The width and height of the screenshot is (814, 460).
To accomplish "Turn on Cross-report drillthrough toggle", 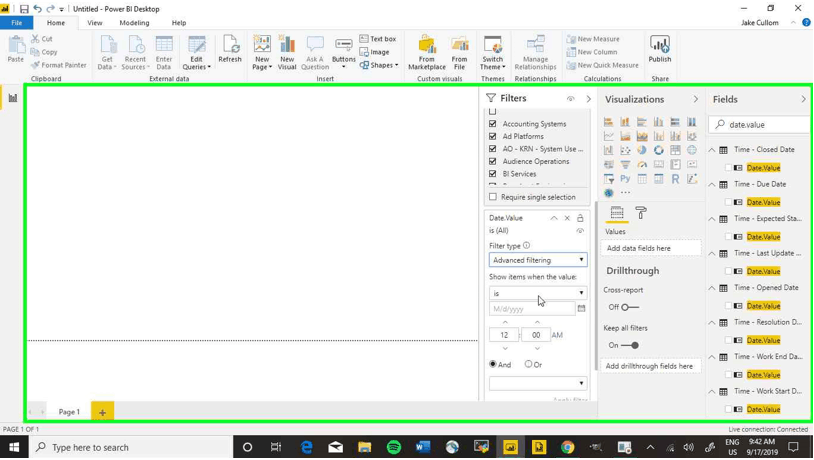I will tap(630, 307).
